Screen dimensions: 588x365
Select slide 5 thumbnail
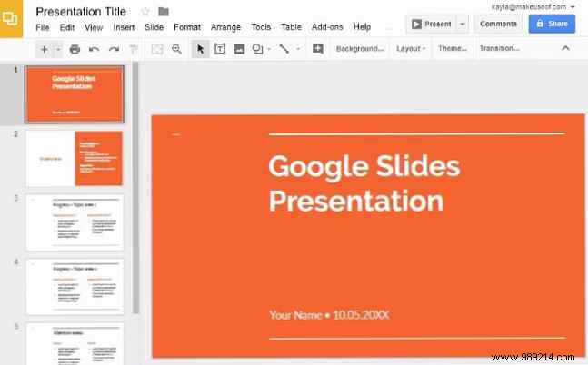coord(75,343)
